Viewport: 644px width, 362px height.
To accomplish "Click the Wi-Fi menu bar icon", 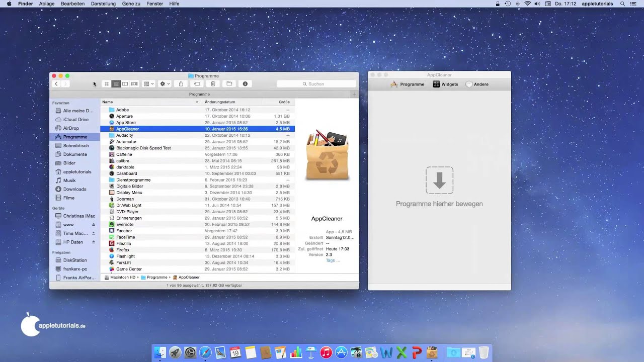I will [x=528, y=4].
